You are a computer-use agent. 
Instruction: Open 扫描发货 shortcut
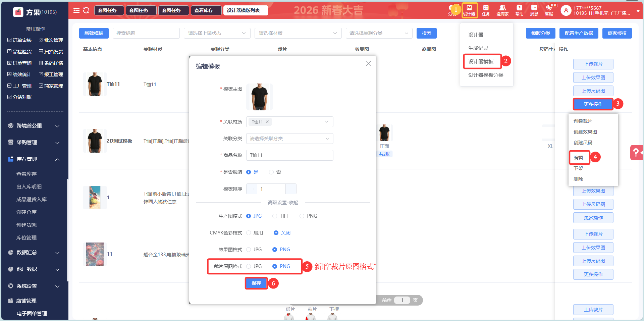tap(51, 52)
